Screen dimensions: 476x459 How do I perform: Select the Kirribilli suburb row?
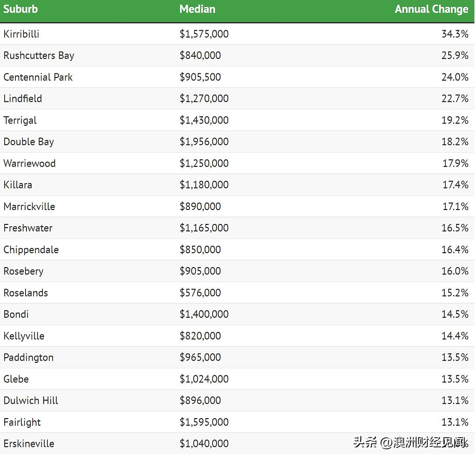click(x=21, y=34)
